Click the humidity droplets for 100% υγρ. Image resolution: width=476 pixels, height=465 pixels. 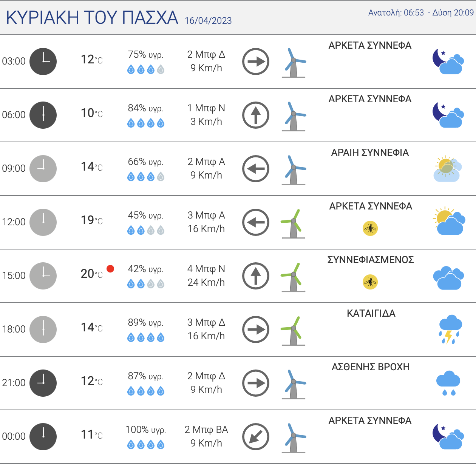point(146,445)
